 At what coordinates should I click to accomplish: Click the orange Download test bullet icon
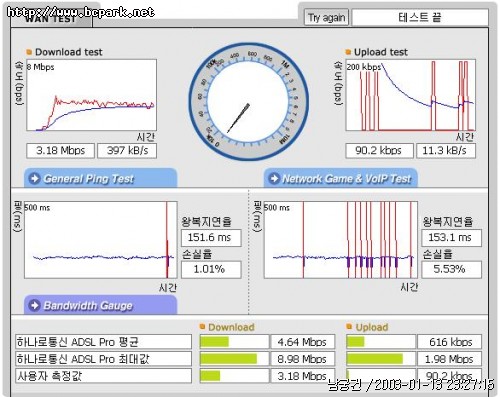[29, 52]
